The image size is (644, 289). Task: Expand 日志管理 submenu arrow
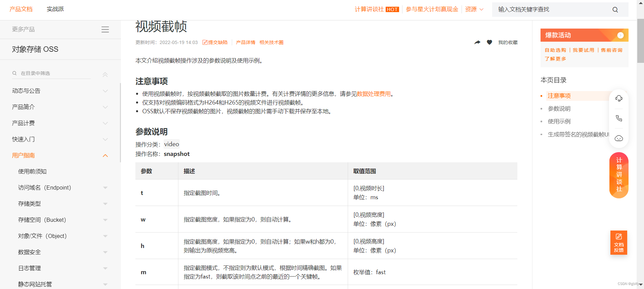[105, 269]
